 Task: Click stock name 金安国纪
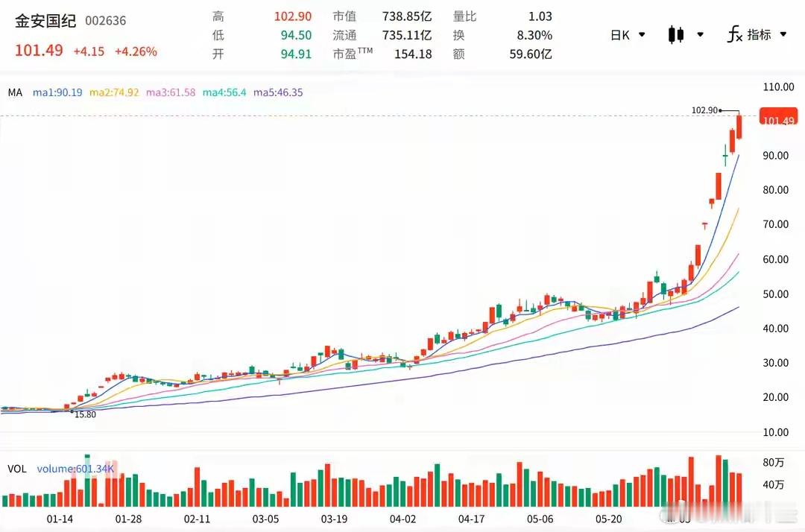pyautogui.click(x=45, y=21)
